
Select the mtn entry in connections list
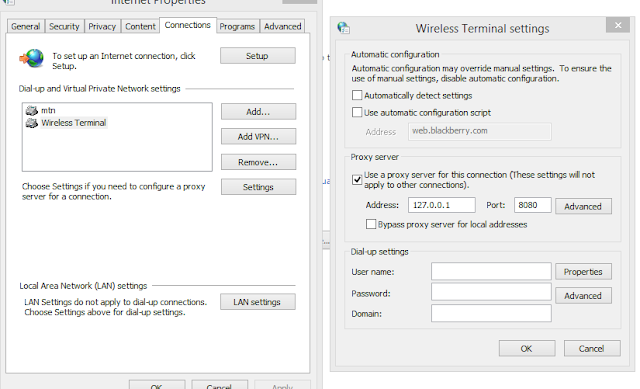(48, 110)
